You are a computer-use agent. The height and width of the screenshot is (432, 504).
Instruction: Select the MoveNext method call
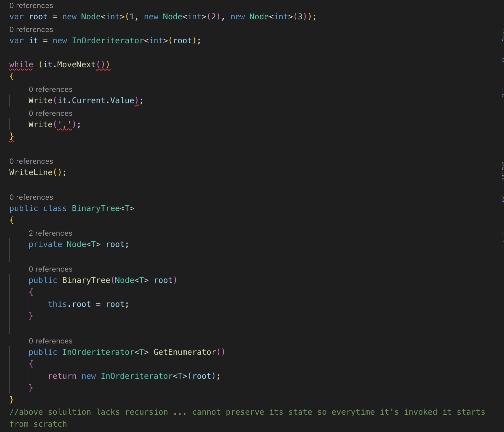76,65
